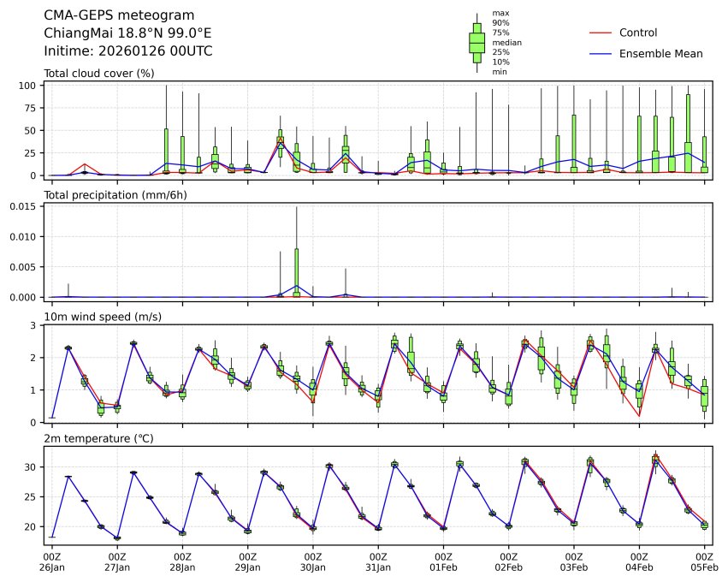Screen dimensions: 728x582
Task: Select the ChiangMai 18.8°N 99.0°E location text
Action: tap(127, 33)
